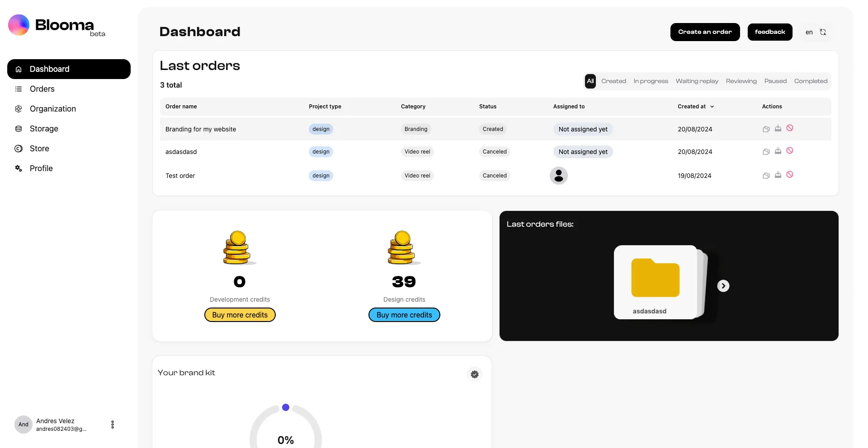868x448 pixels.
Task: Click Create an order button
Action: 705,32
